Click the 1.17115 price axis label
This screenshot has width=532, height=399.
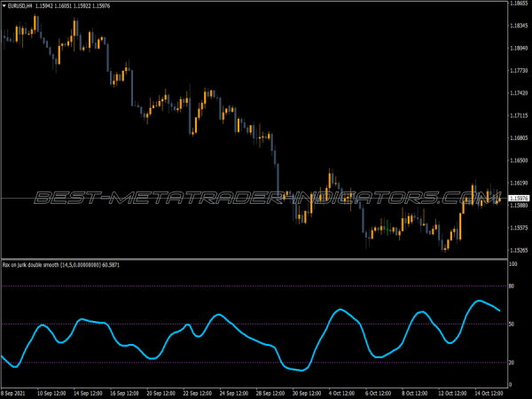(x=520, y=115)
